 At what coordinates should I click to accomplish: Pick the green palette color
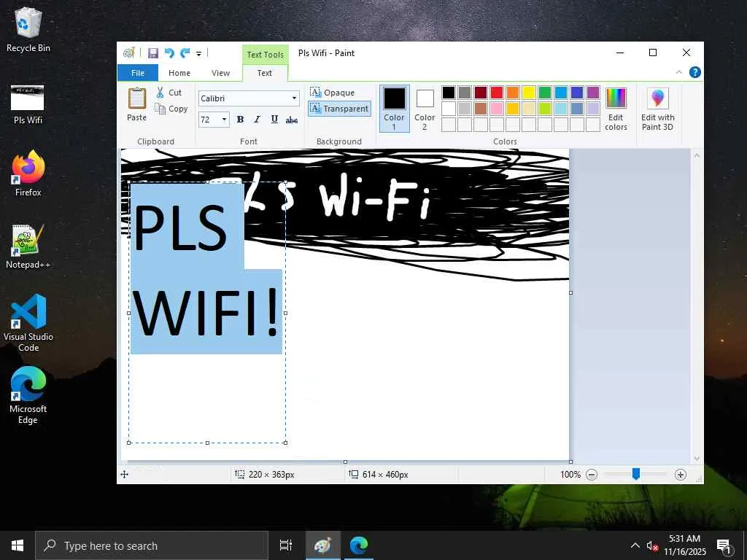545,93
